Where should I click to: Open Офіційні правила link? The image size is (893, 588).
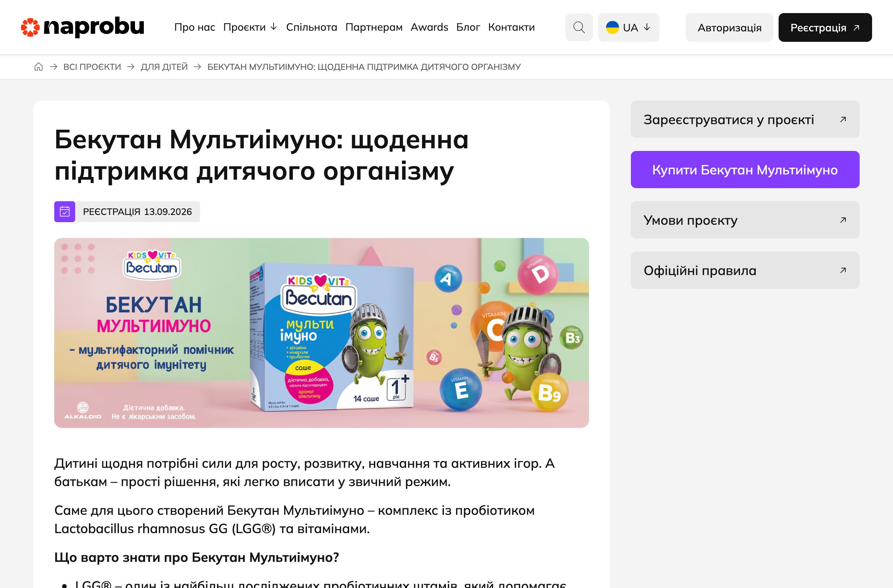745,270
